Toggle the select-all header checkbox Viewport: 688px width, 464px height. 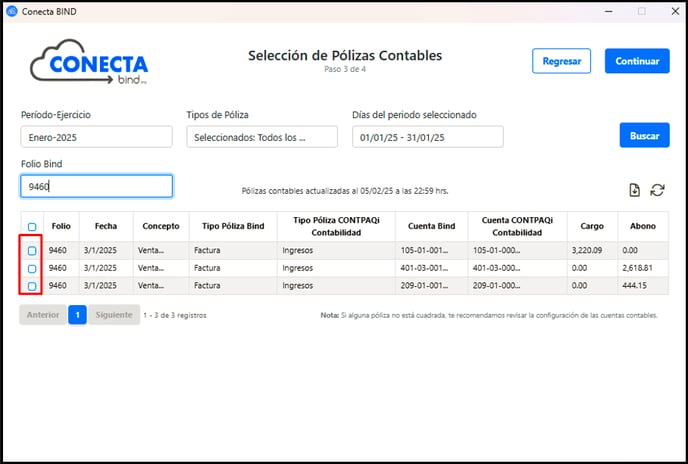(x=32, y=227)
